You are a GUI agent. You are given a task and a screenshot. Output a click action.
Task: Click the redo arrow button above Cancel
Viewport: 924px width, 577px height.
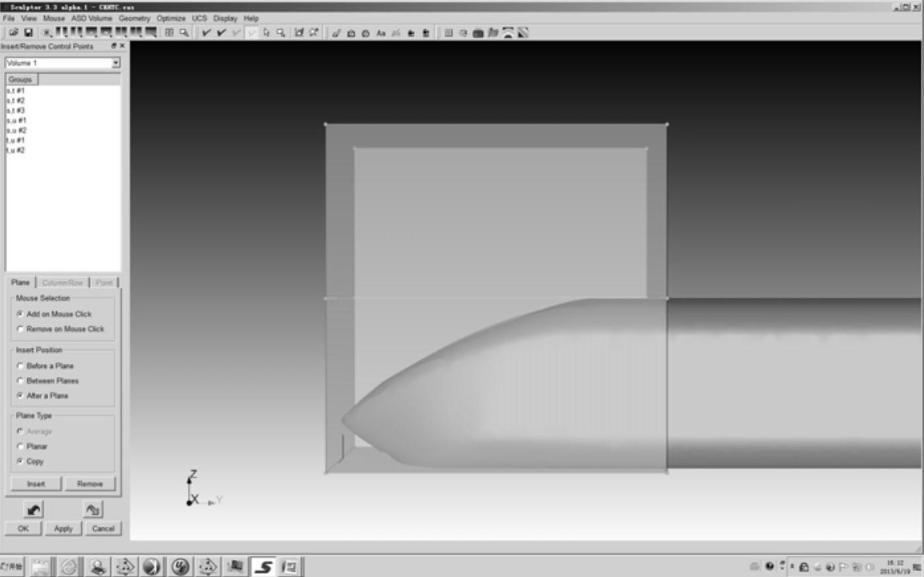(92, 509)
